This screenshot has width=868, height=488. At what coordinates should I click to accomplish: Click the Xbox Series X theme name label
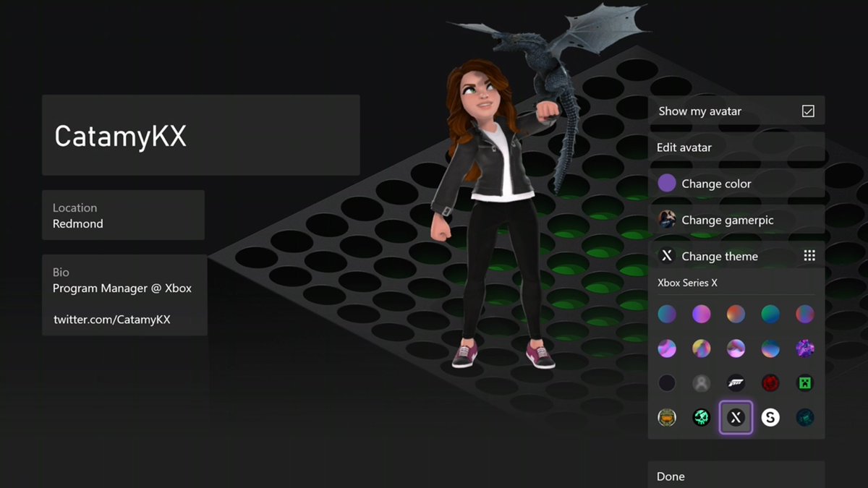point(687,283)
